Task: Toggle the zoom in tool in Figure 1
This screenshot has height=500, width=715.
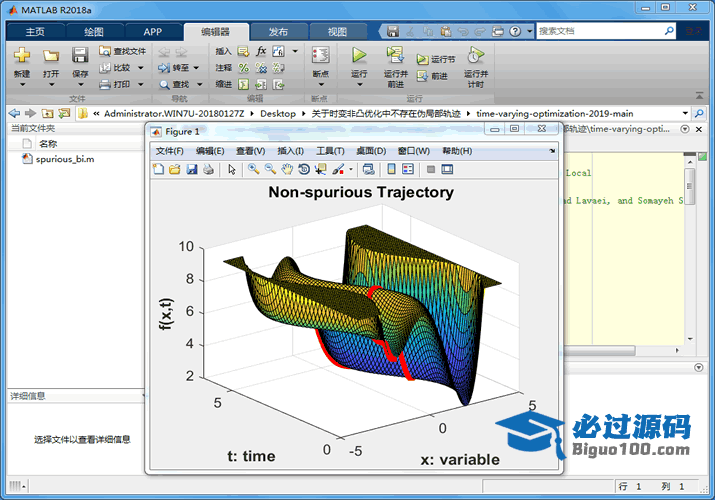Action: pos(254,170)
